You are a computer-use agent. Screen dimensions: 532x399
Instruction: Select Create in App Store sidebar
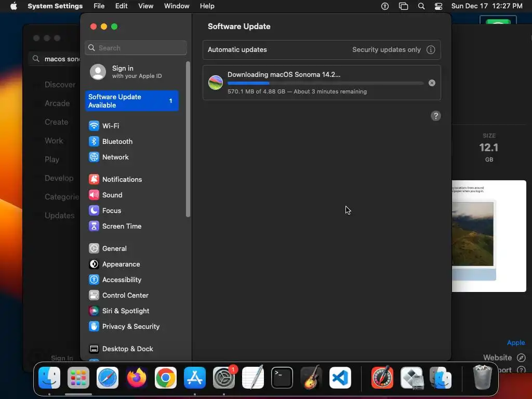pos(56,122)
